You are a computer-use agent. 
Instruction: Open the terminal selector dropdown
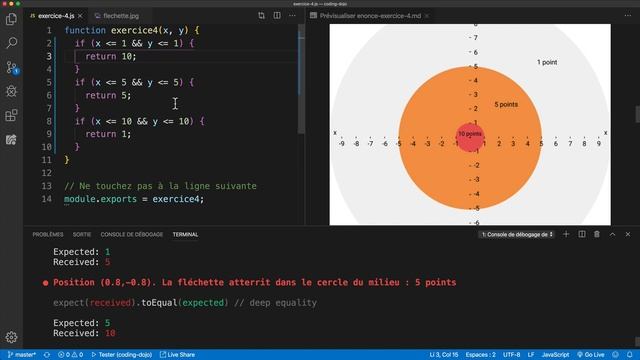pyautogui.click(x=517, y=234)
